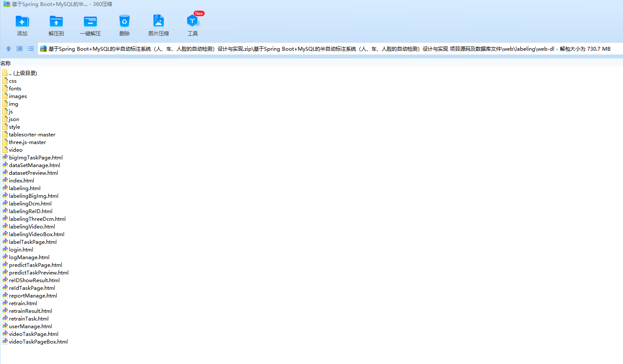Screen dimensions: 623x364
Task: Select videoTaskPageBox.html file
Action: click(x=35, y=341)
